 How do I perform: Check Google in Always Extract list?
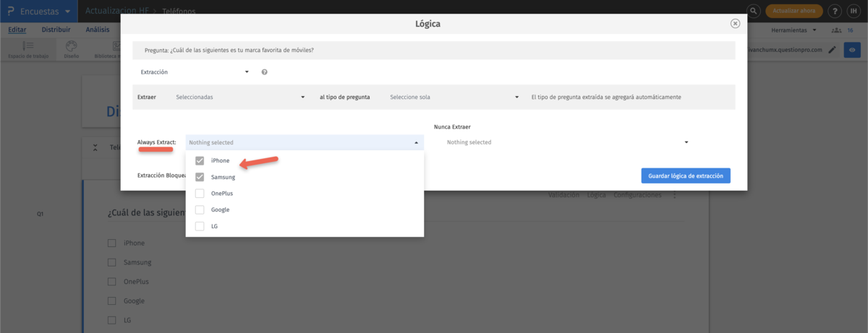click(200, 209)
